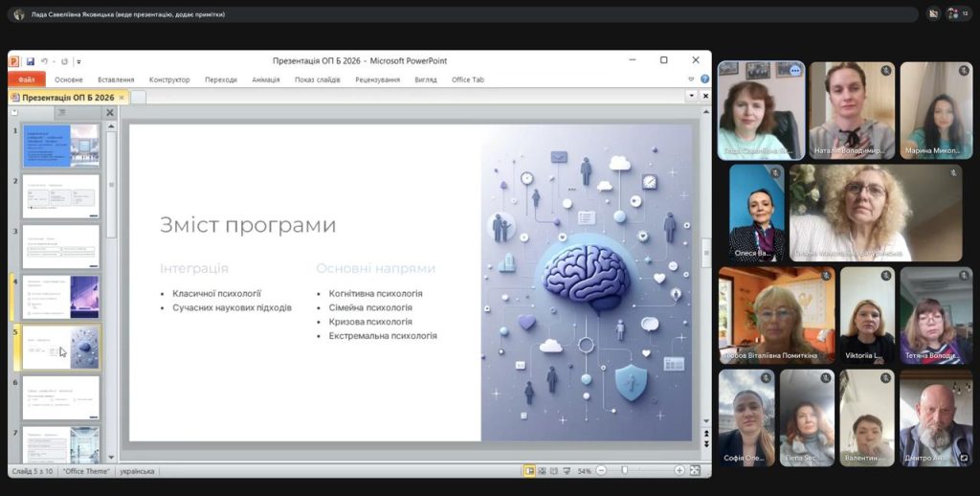This screenshot has width=980, height=496.
Task: Select Normal view button in status bar
Action: coord(529,471)
